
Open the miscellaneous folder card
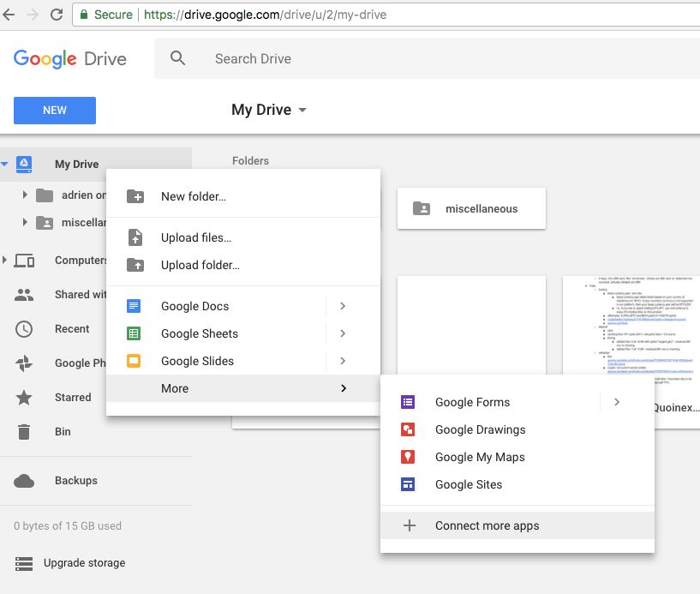pos(471,208)
